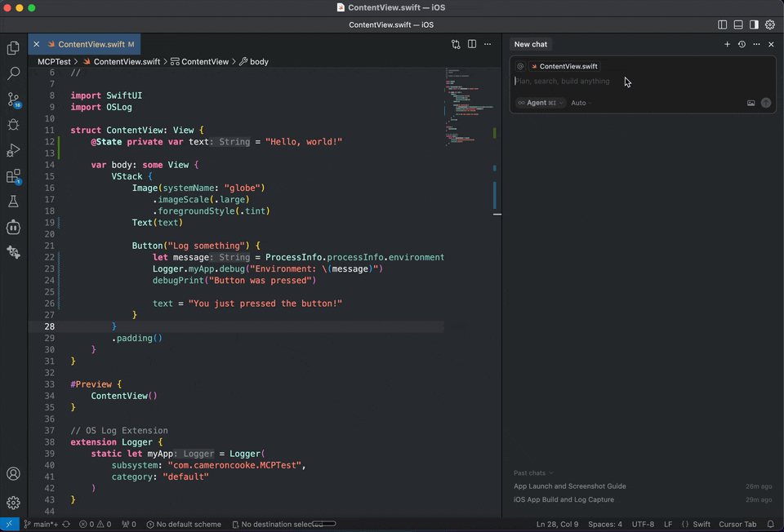Attach an image to the chat
784x532 pixels.
point(751,102)
